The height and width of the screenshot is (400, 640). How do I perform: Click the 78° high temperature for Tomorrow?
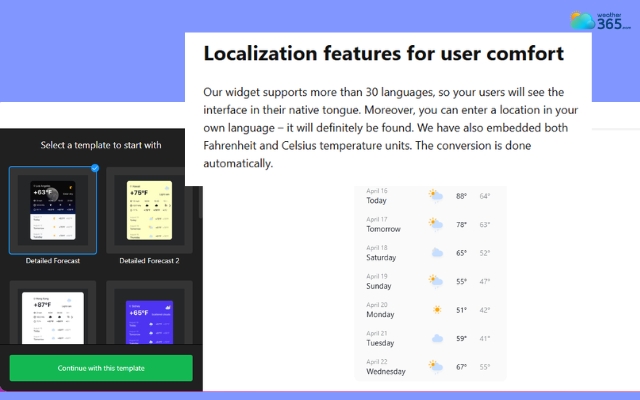pos(461,225)
